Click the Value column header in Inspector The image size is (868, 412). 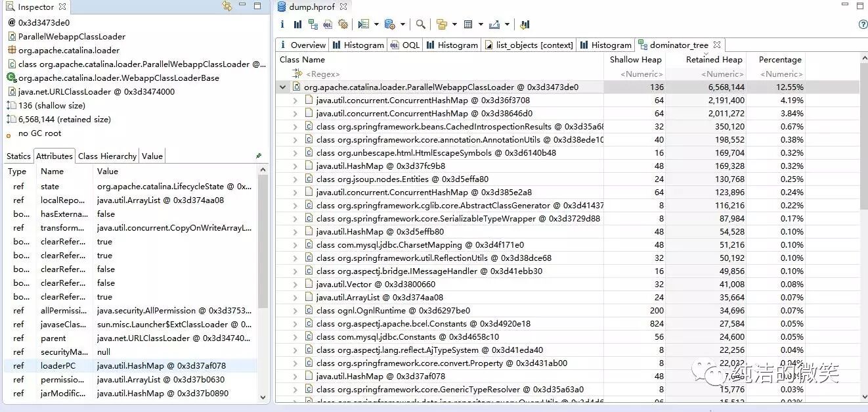coord(174,171)
